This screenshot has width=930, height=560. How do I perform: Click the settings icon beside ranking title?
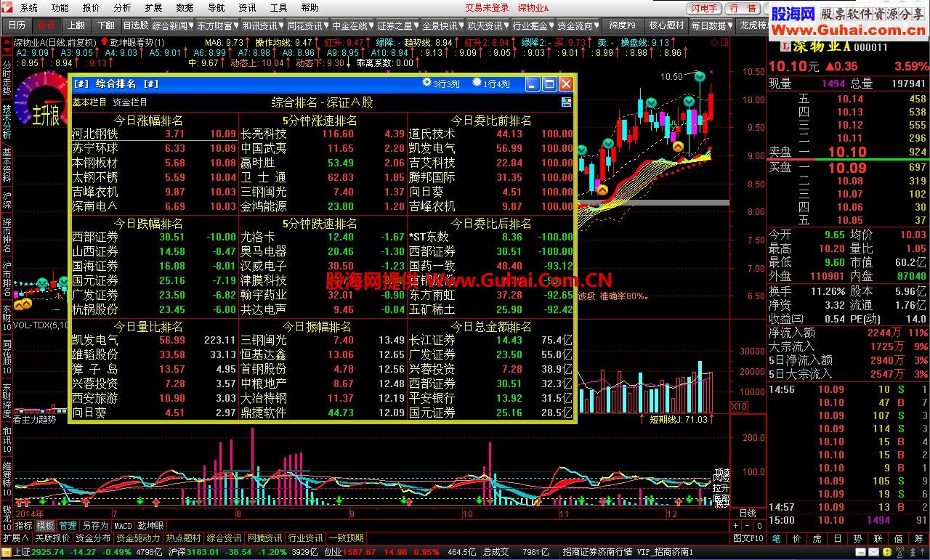[x=566, y=102]
